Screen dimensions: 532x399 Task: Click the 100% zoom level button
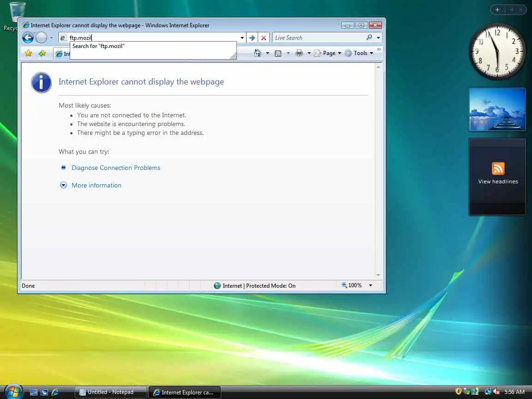pos(352,285)
